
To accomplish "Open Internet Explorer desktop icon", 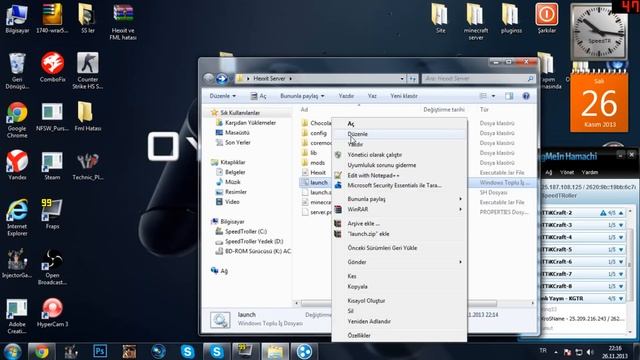I will (17, 217).
